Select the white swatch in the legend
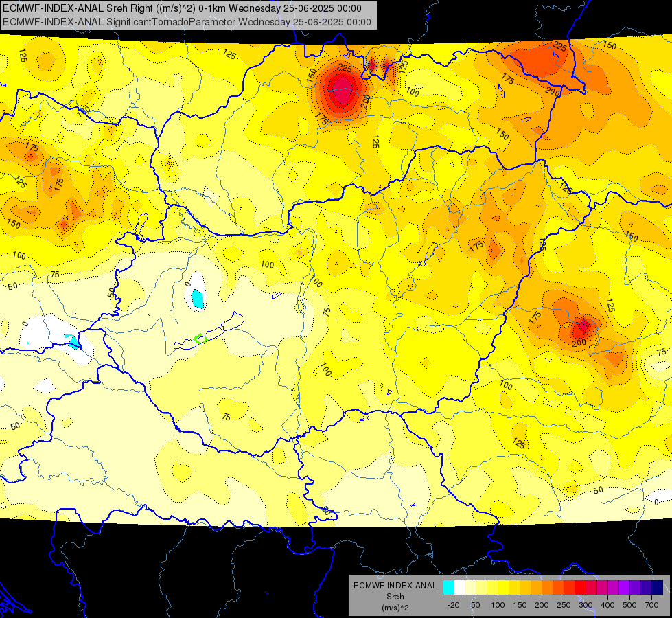 point(459,587)
